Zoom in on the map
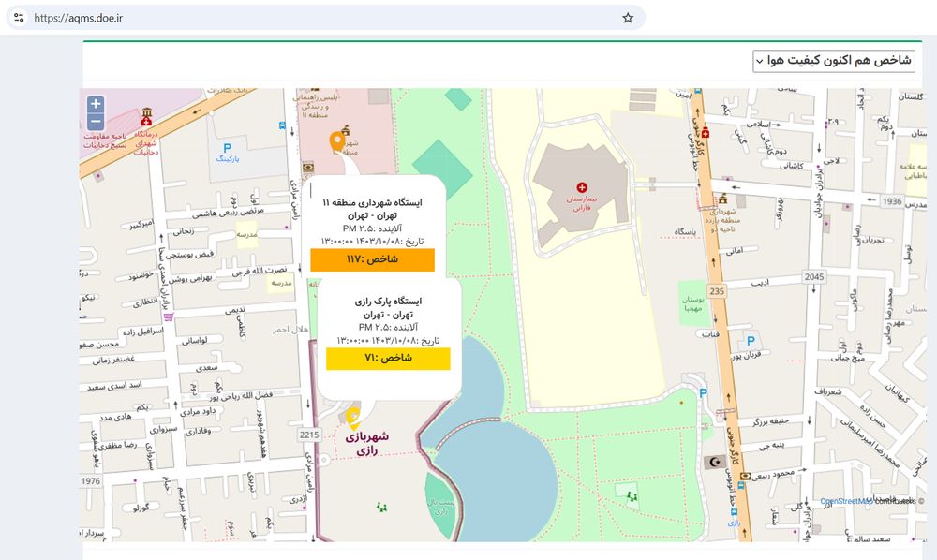Viewport: 937px width, 560px height. click(96, 104)
